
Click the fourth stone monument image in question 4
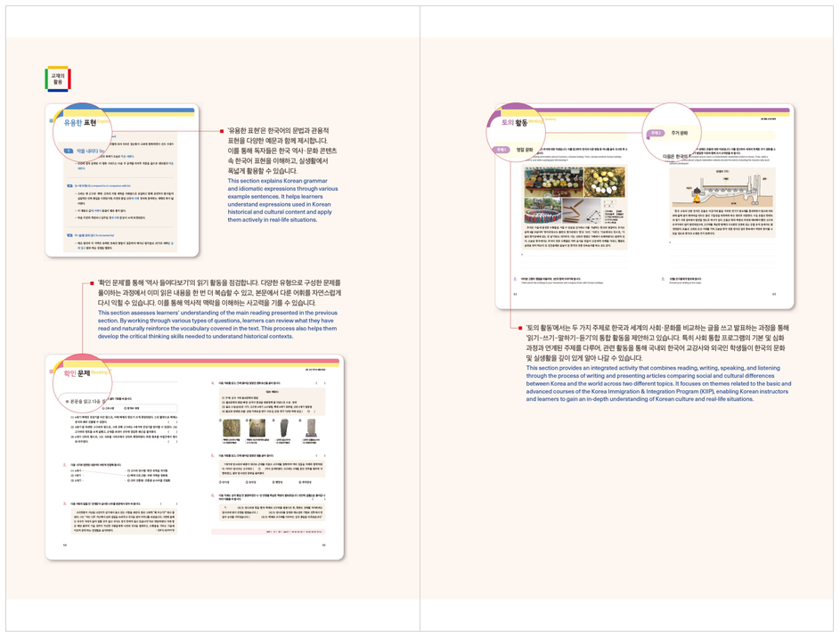(313, 428)
